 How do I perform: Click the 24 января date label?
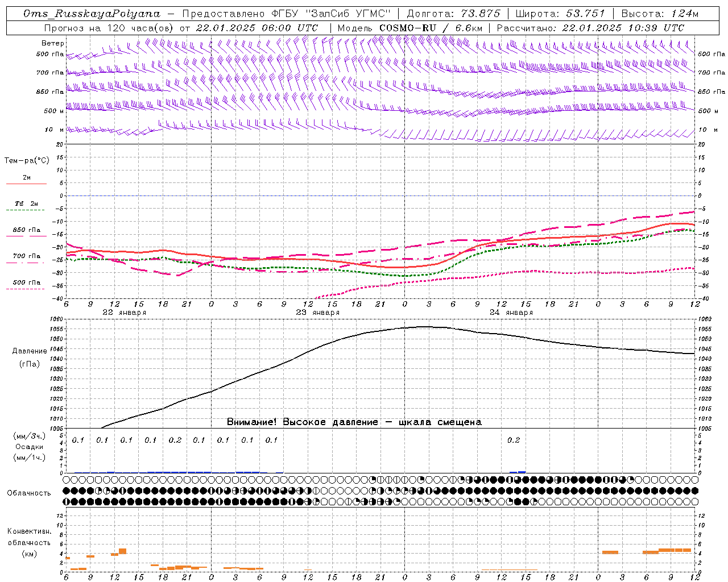[511, 313]
